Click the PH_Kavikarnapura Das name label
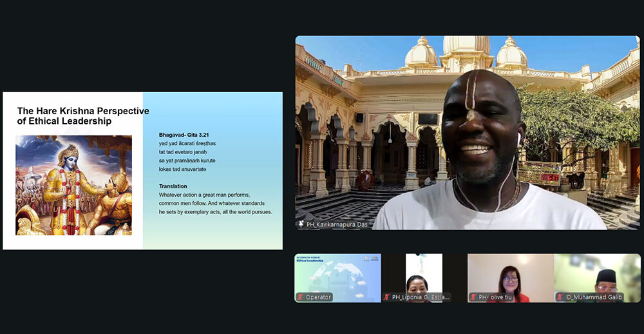Image resolution: width=644 pixels, height=334 pixels. (x=336, y=224)
